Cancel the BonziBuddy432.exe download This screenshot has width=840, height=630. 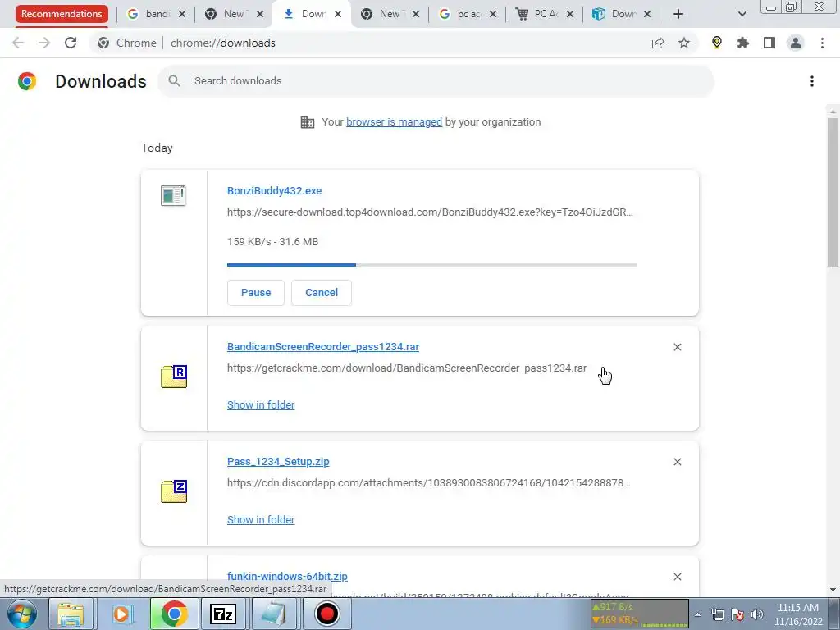coord(322,293)
